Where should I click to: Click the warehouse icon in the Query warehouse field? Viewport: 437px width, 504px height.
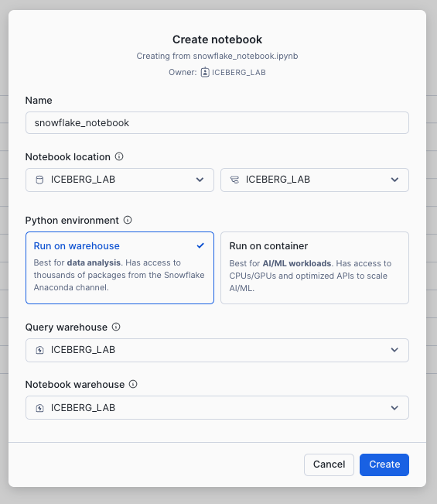(39, 350)
